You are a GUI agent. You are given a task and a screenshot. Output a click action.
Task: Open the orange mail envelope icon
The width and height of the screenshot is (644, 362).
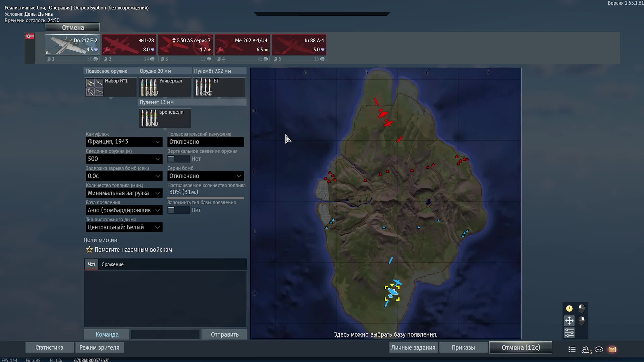(612, 349)
